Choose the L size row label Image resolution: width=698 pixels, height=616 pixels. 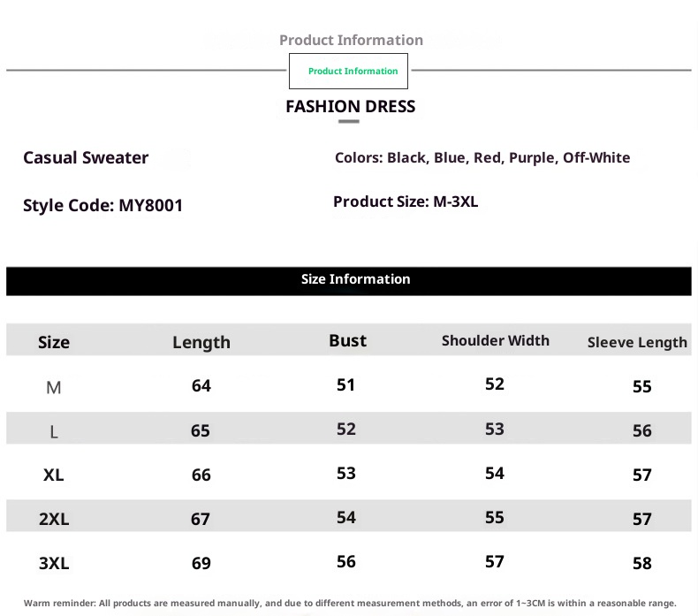click(54, 431)
